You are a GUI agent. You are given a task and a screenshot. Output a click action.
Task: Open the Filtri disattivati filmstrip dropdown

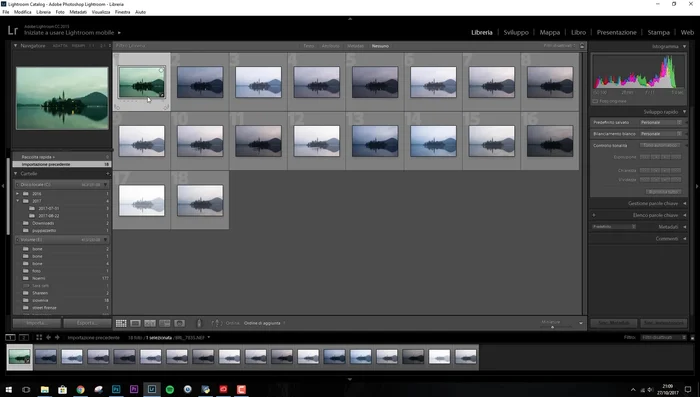(663, 338)
